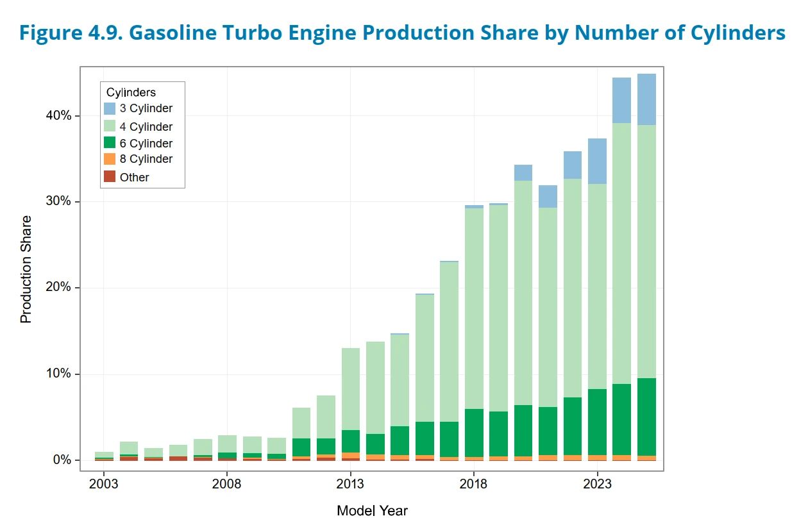
Task: Click the '0%' y-axis tick label
Action: pyautogui.click(x=62, y=460)
